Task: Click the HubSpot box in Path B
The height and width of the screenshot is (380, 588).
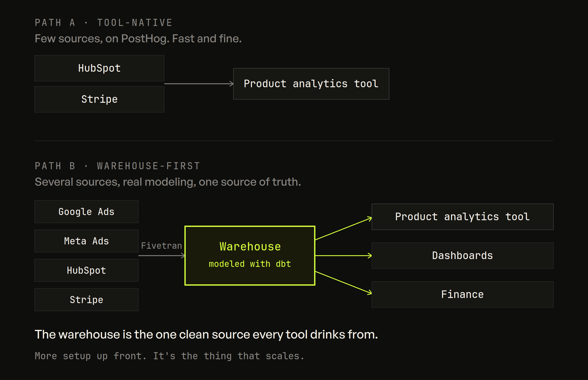Action: click(x=86, y=270)
